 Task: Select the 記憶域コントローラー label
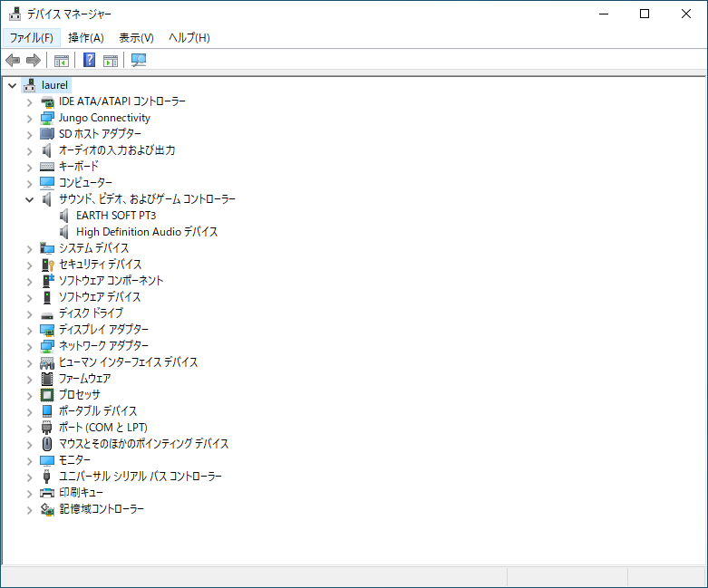tap(102, 508)
